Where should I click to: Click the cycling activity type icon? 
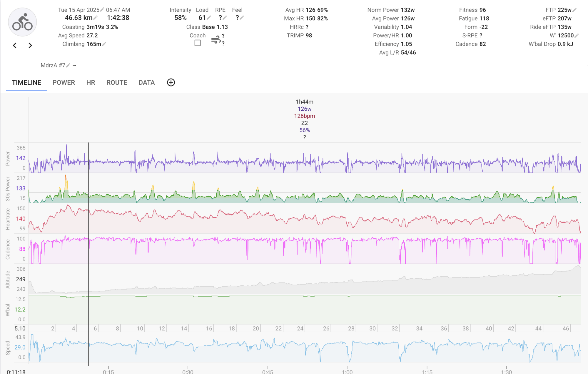coord(22,22)
